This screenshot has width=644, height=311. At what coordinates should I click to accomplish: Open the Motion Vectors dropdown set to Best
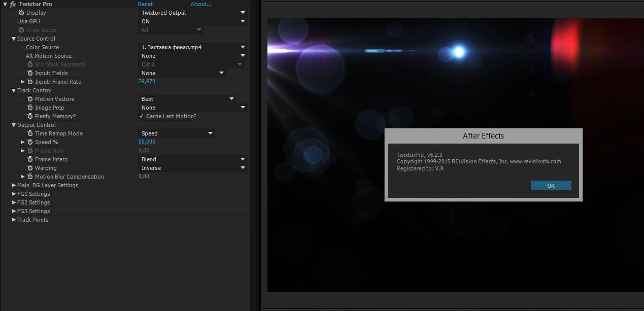[188, 99]
